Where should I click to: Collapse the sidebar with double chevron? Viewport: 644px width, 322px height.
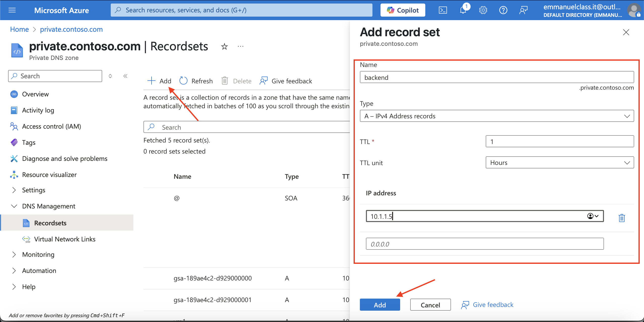(x=125, y=76)
